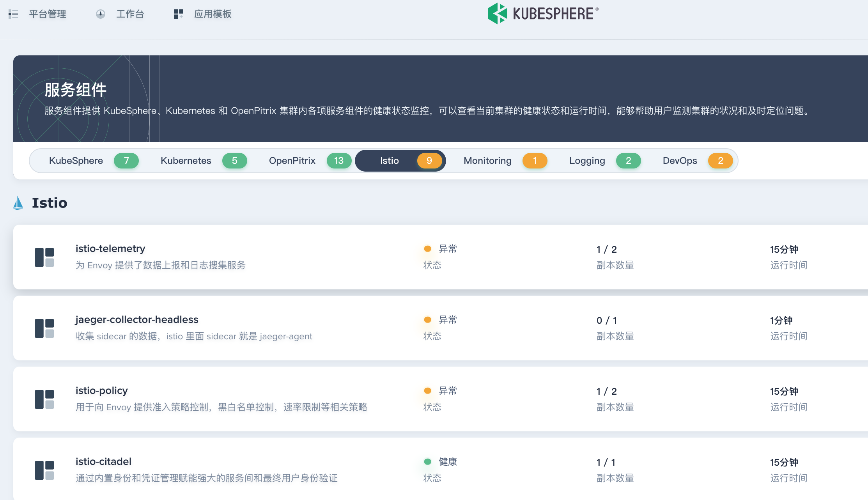Click the Monitoring count badge 1

(535, 161)
